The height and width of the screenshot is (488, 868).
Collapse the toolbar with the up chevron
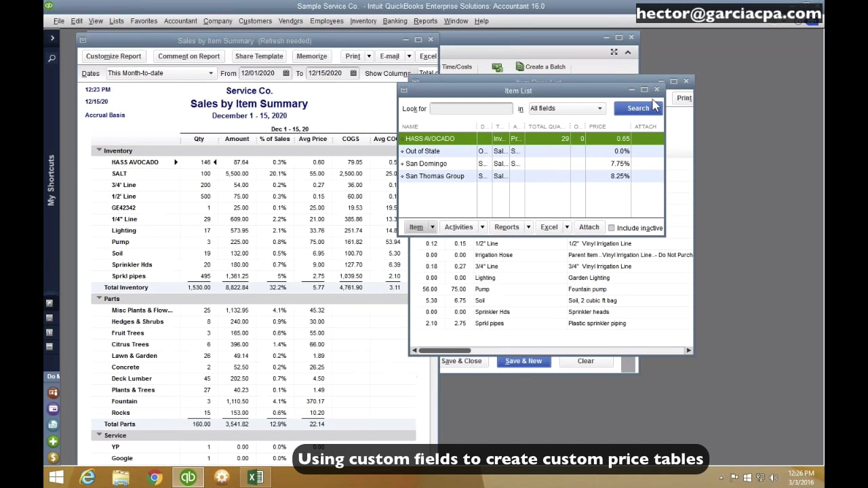(x=628, y=52)
